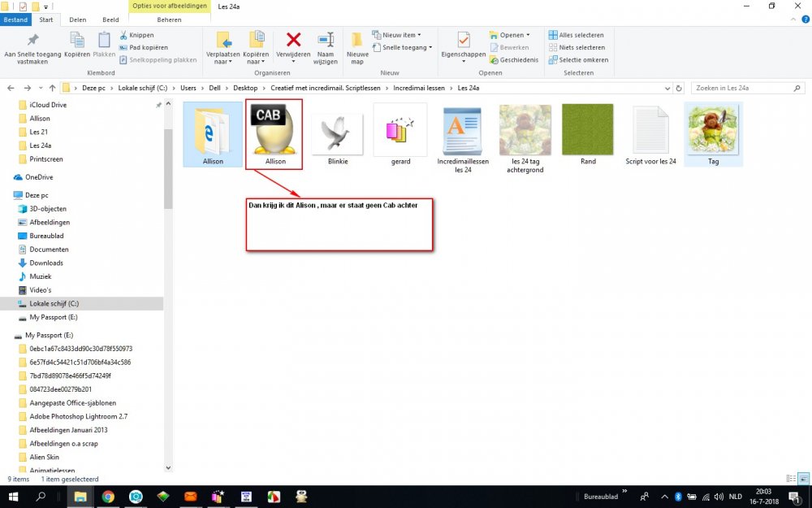Click taskbar search magnifier
Image resolution: width=812 pixels, height=508 pixels.
tap(41, 497)
